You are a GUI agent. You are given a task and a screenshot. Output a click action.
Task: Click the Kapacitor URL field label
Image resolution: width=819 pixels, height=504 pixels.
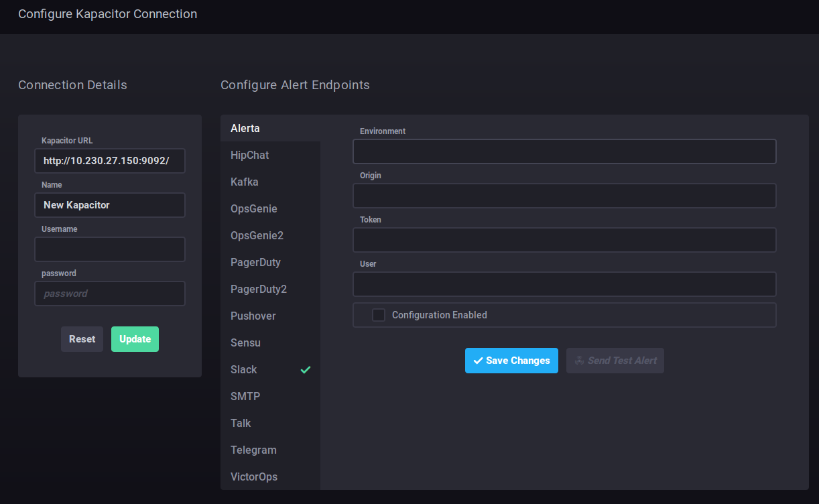coord(67,141)
